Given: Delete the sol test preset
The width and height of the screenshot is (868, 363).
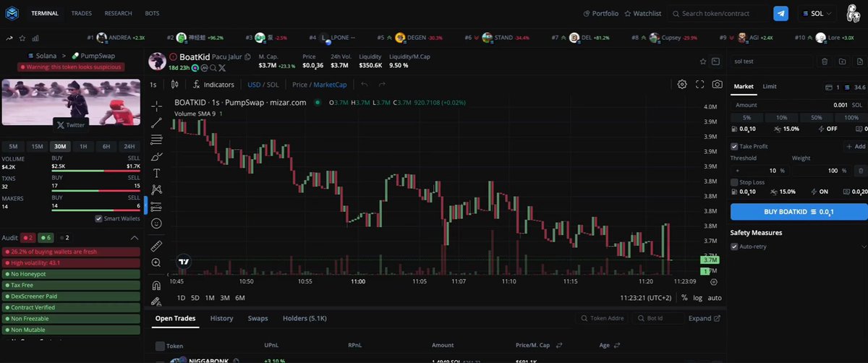Looking at the screenshot, I should pos(825,62).
